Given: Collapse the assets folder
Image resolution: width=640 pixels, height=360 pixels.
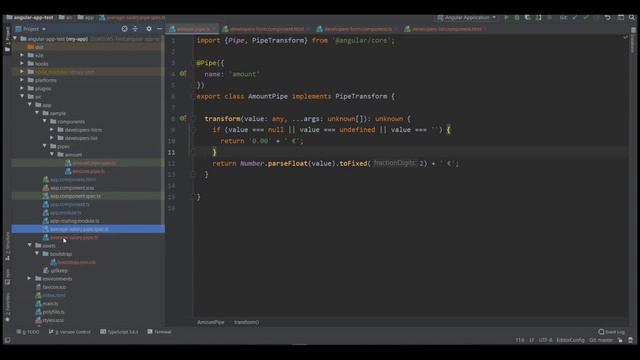Looking at the screenshot, I should [30, 245].
